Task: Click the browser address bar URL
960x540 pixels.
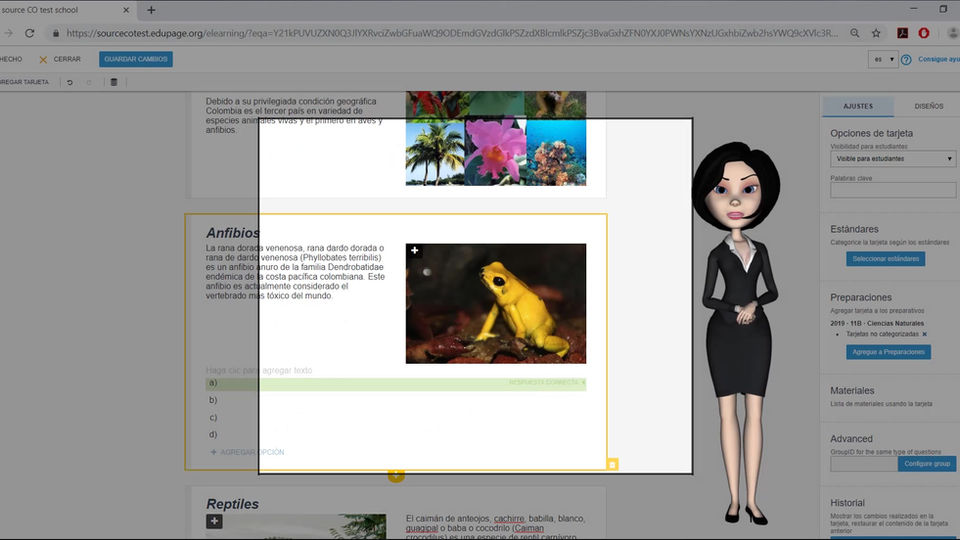Action: pos(452,33)
